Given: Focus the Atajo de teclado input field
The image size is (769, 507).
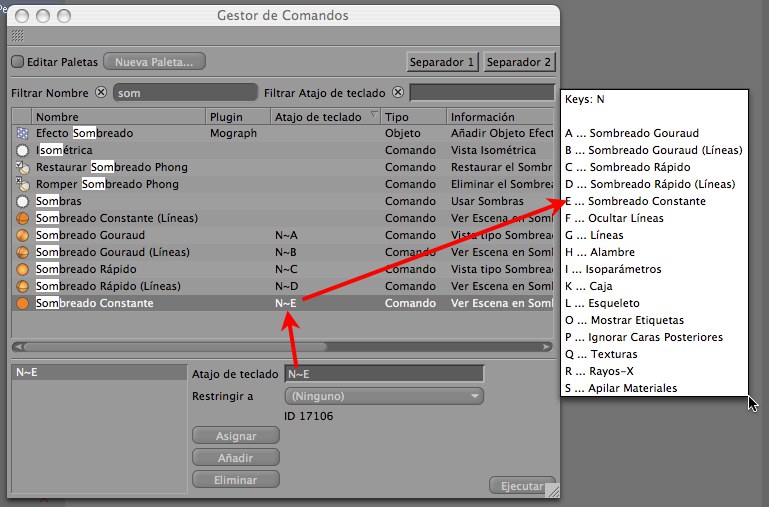Looking at the screenshot, I should (384, 374).
